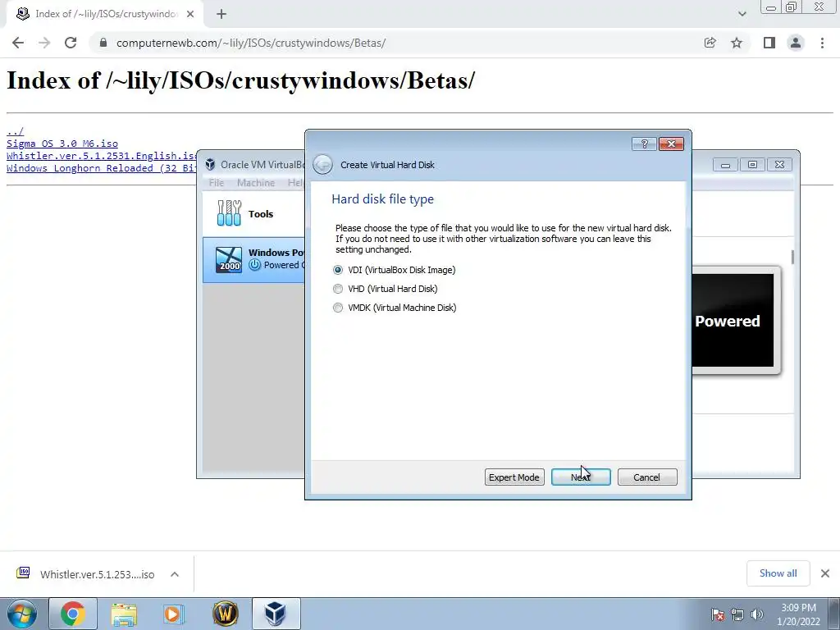Click the VirtualBox VM preview thumbnail
840x630 pixels.
click(733, 321)
